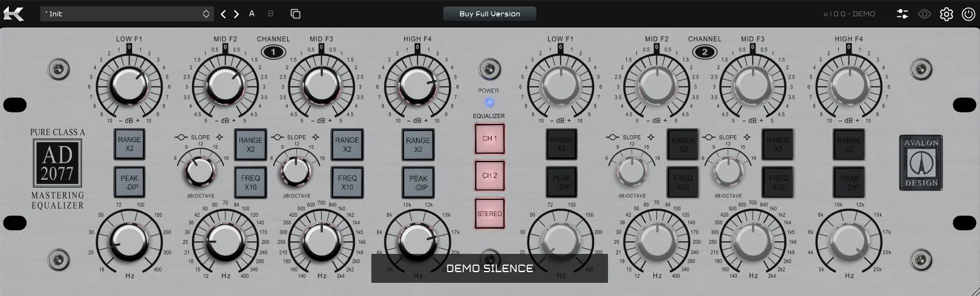Viewport: 980px width, 296px height.
Task: Open the controls sliders icon in top bar
Action: [x=903, y=14]
